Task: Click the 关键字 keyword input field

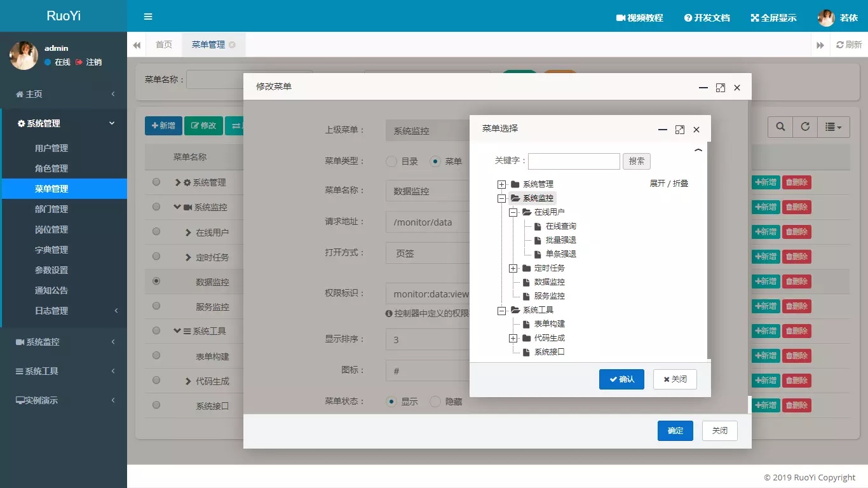Action: (573, 161)
